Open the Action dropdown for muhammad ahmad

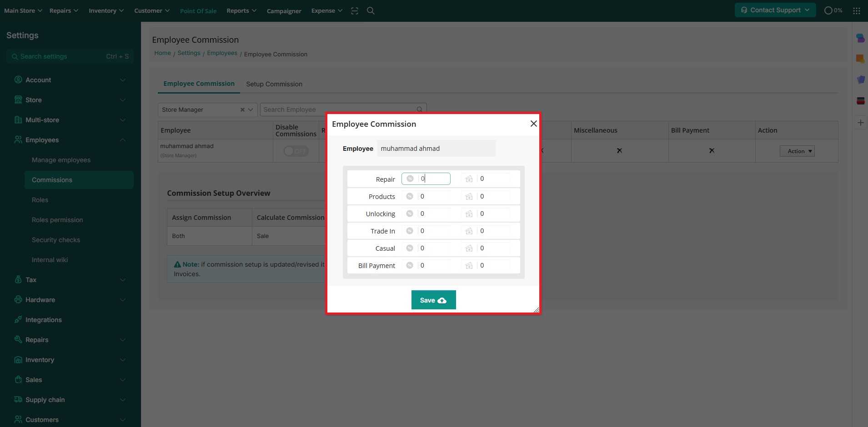[797, 151]
